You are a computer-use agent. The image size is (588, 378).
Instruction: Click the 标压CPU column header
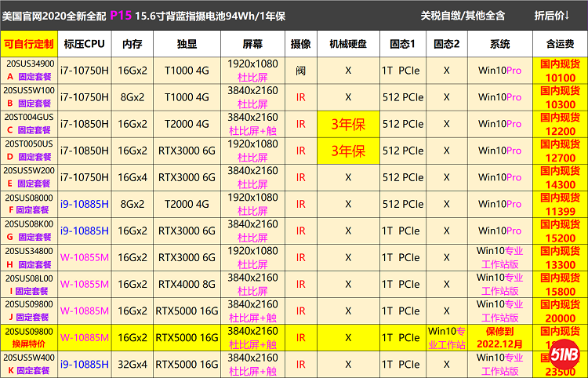[84, 44]
